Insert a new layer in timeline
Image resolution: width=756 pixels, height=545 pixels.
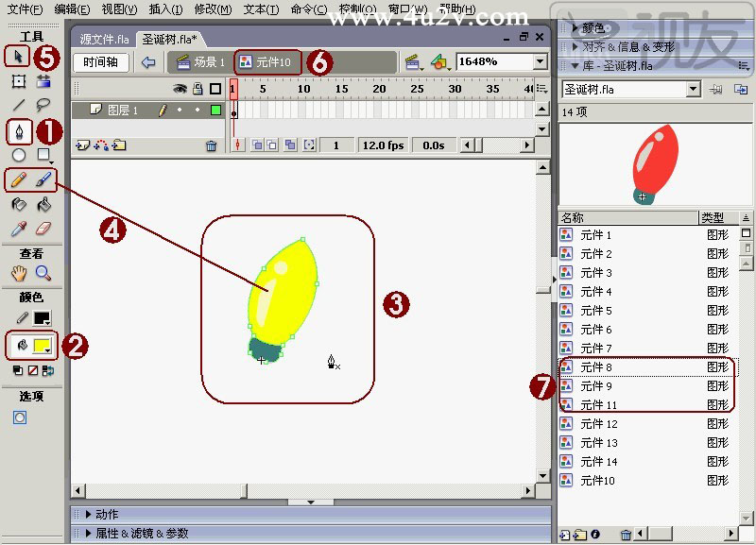[82, 145]
